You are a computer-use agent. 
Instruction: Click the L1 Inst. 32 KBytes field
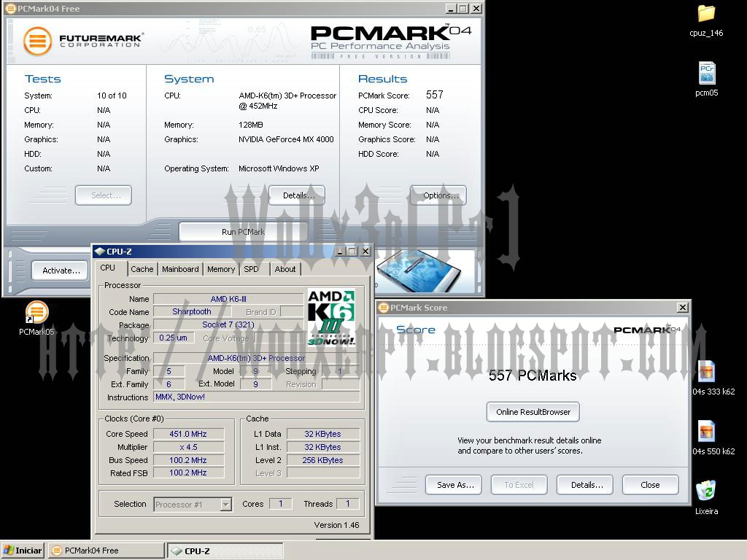click(323, 447)
